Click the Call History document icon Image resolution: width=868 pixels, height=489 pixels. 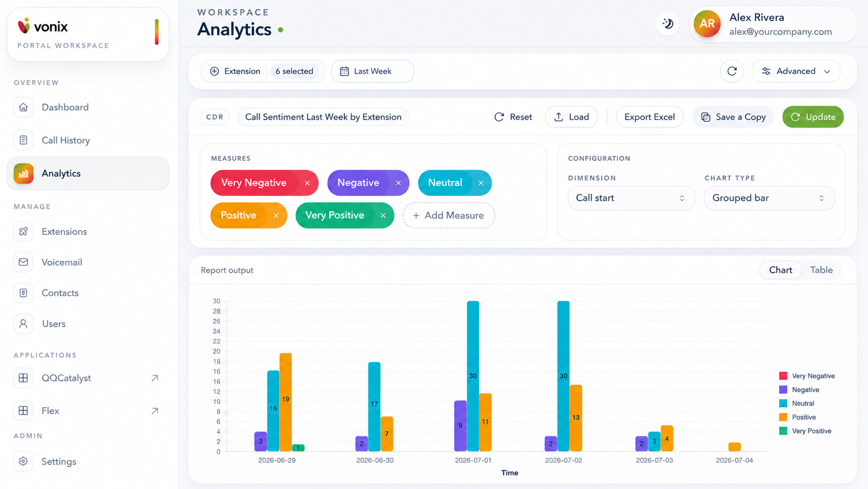pos(23,140)
